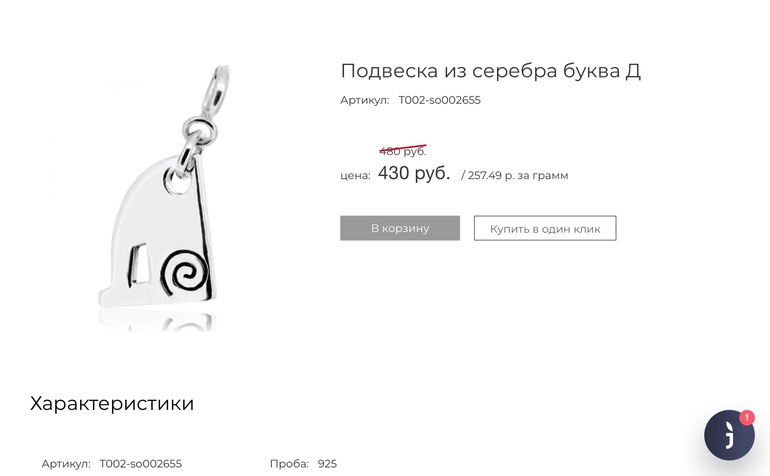Click the 'Проба:' label
The width and height of the screenshot is (770, 476).
(289, 464)
